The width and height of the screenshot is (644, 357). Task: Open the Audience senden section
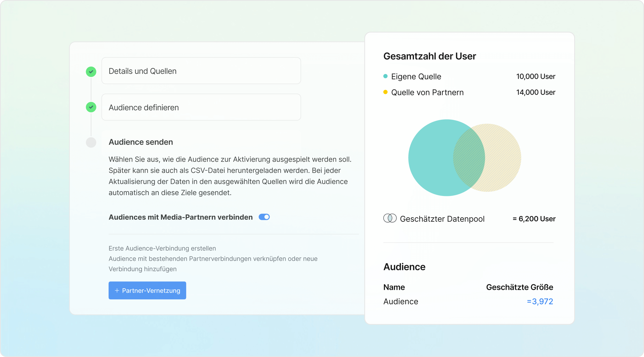[141, 142]
